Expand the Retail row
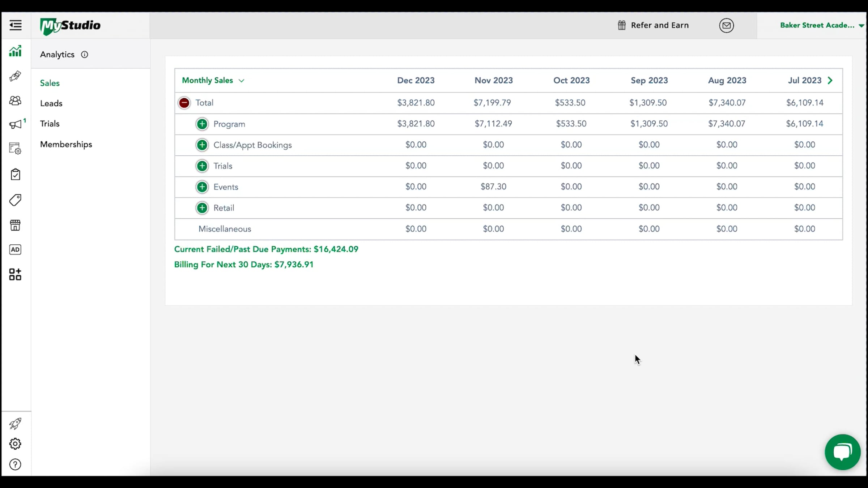 (x=202, y=208)
